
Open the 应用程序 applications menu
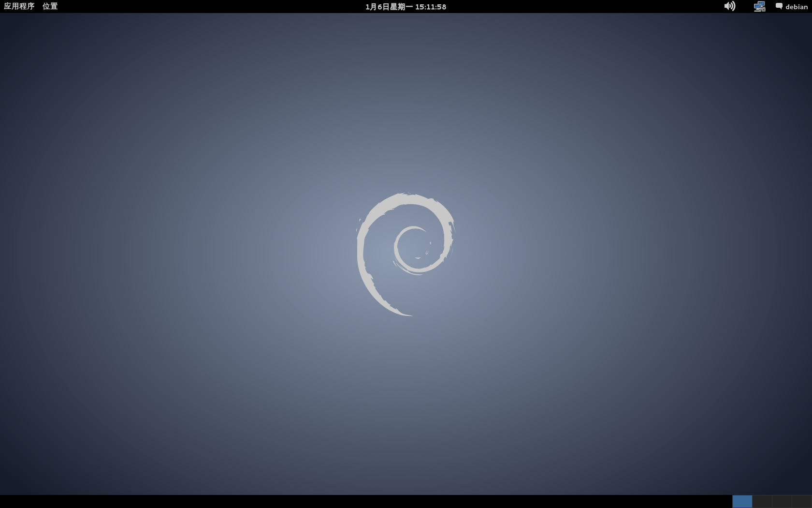tap(19, 6)
